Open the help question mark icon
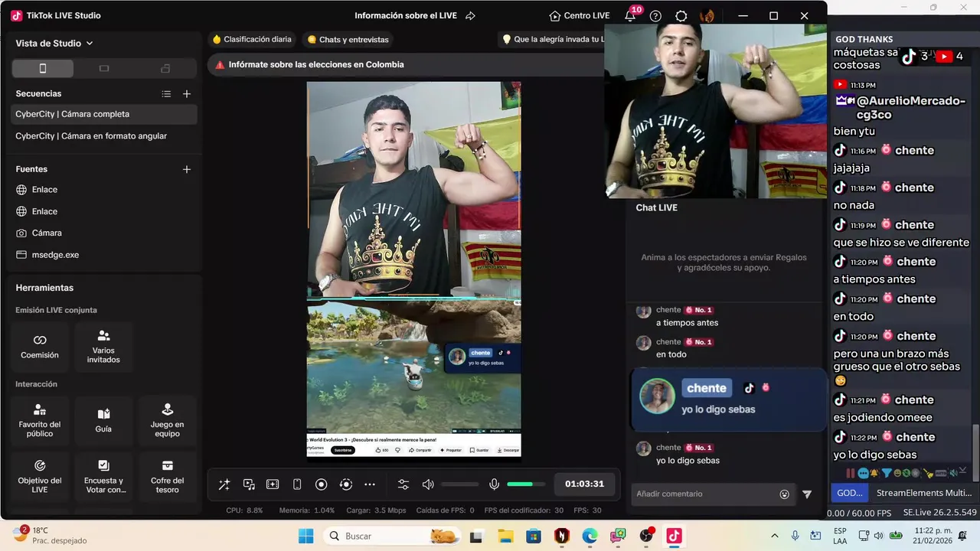The height and width of the screenshot is (551, 980). 655,15
